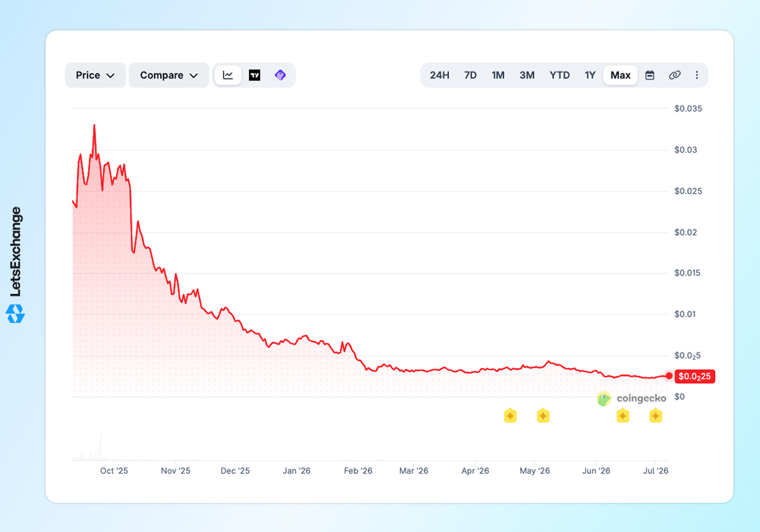Click the $0.01 axis label
Screen dimensions: 760x532
[x=686, y=315]
